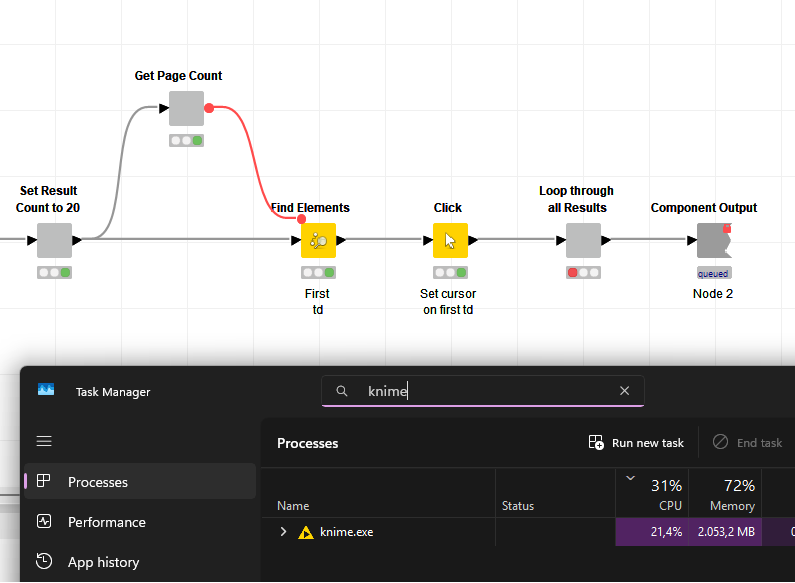This screenshot has height=583, width=795.
Task: Select the Click node with cursor icon
Action: tap(450, 240)
